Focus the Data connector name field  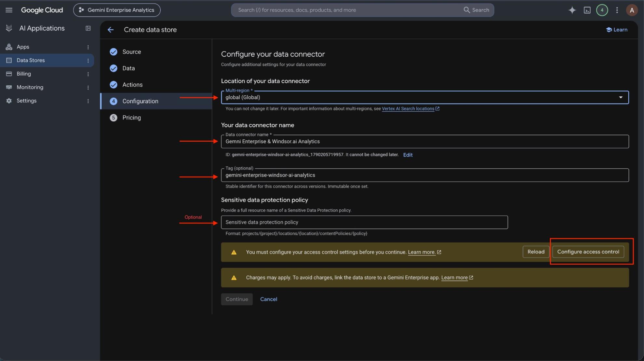[x=425, y=142]
